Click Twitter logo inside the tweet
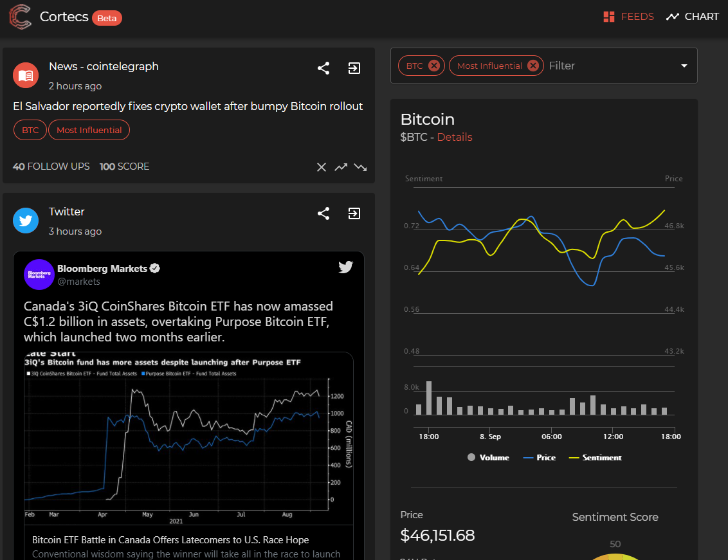This screenshot has height=560, width=728. coord(345,267)
